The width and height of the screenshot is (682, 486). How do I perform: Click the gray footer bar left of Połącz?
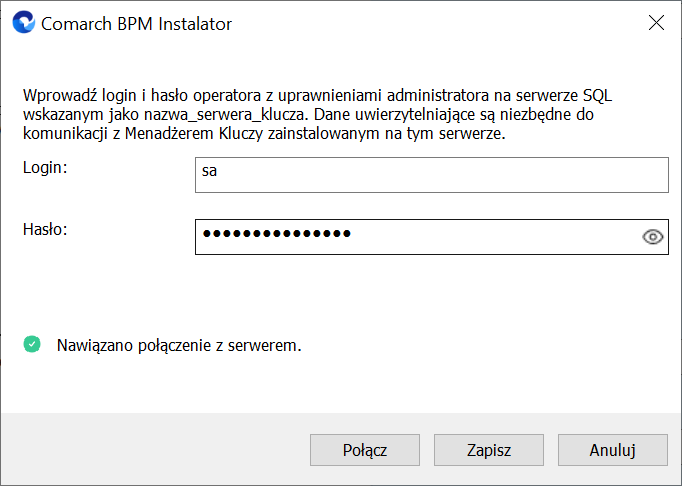(x=154, y=449)
